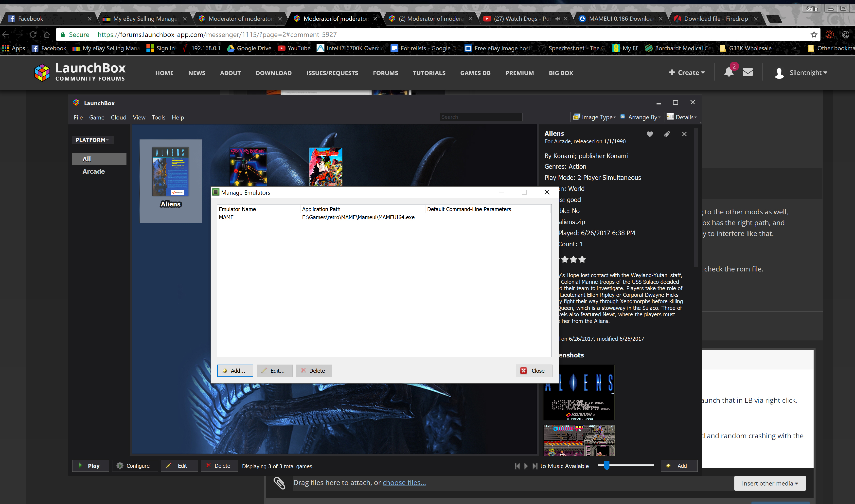Screen dimensions: 855x504
Task: Open Apps bookmarks shortcut
Action: pyautogui.click(x=14, y=48)
